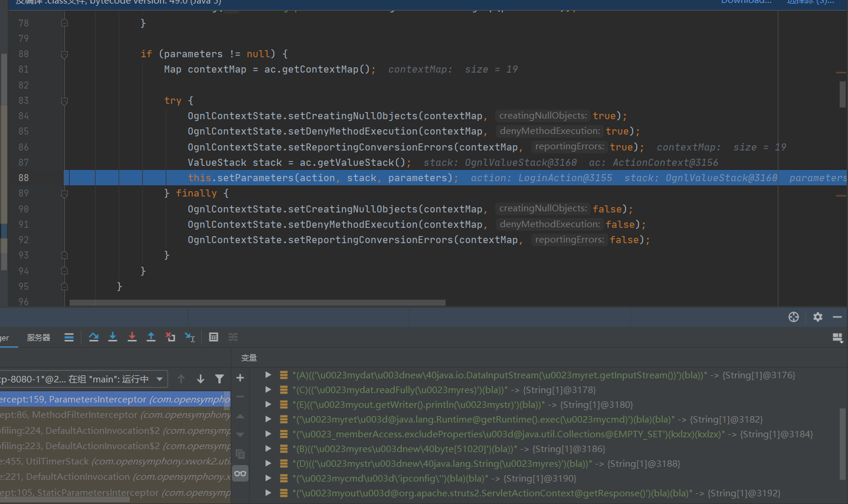Click the previous frame up arrow

tap(181, 379)
